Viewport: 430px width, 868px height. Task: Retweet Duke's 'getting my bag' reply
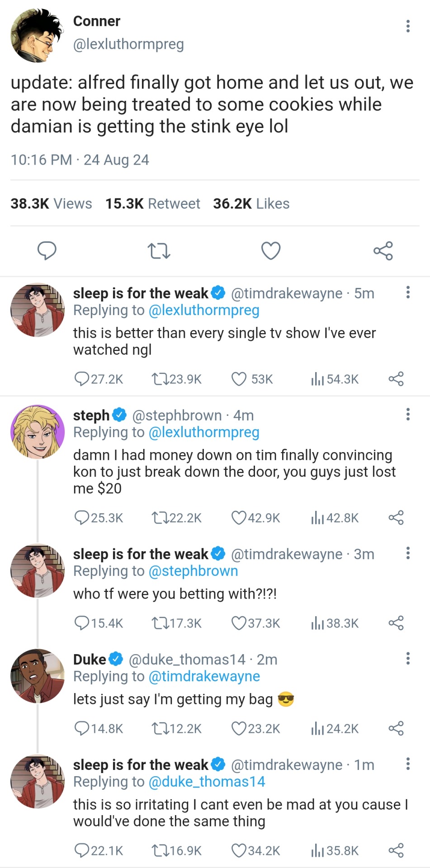160,729
